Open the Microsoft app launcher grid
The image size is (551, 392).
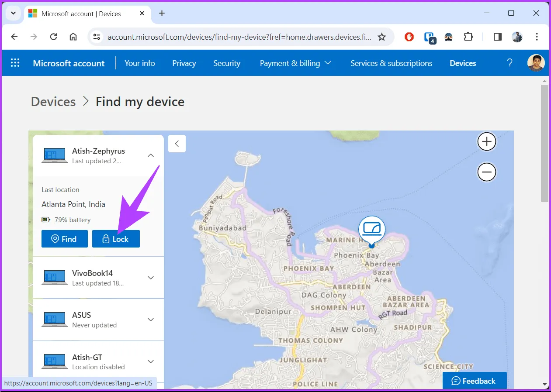(x=15, y=63)
